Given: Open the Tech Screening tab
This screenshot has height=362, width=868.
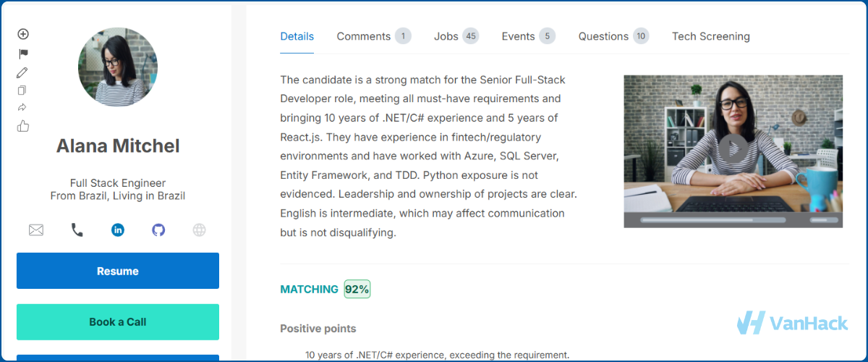Looking at the screenshot, I should click(710, 36).
